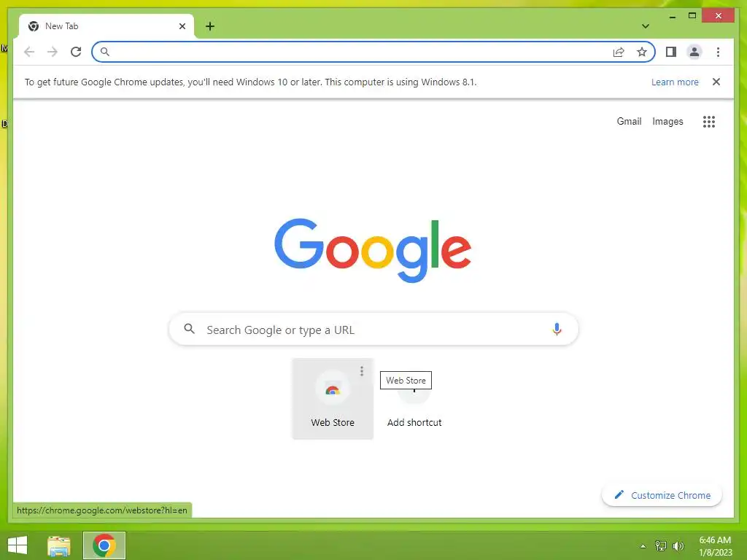The width and height of the screenshot is (747, 560).
Task: Reload the current page
Action: [76, 52]
